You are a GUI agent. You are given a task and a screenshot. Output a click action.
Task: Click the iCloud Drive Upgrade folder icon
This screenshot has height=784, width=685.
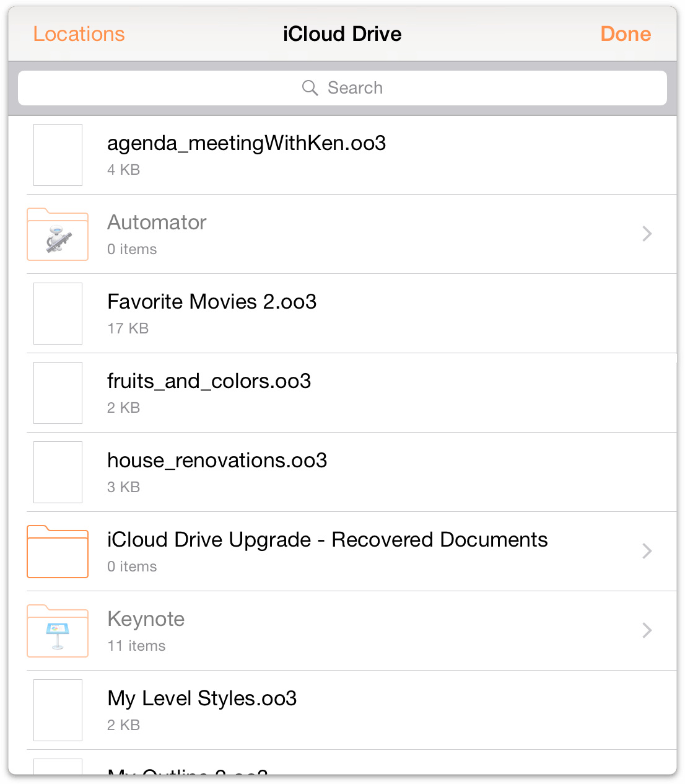pyautogui.click(x=58, y=552)
